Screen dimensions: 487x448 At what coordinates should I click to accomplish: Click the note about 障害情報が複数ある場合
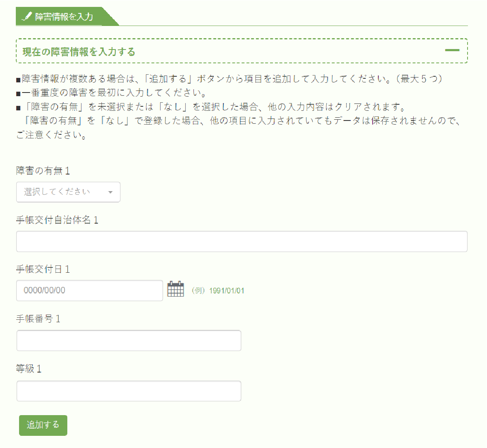coord(230,79)
